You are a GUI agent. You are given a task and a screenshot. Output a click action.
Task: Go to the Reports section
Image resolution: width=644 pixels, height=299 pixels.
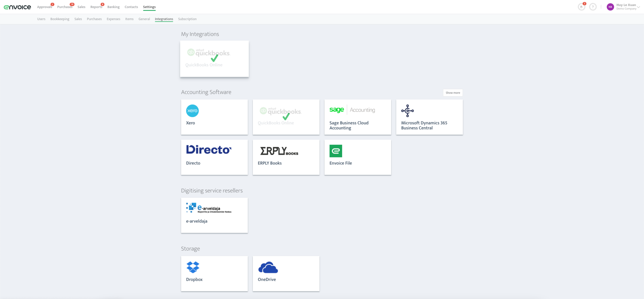[96, 7]
